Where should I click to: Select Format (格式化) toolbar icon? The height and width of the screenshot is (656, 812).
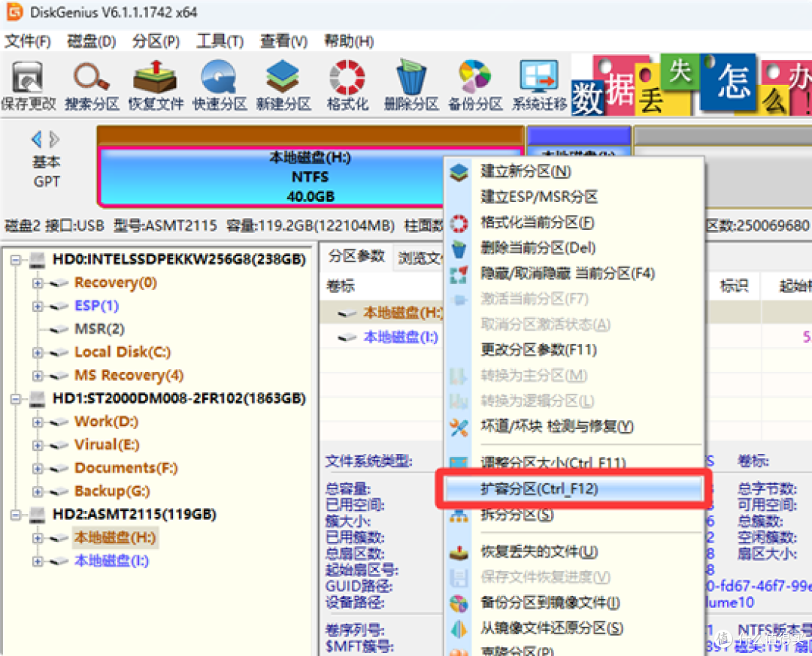(347, 86)
